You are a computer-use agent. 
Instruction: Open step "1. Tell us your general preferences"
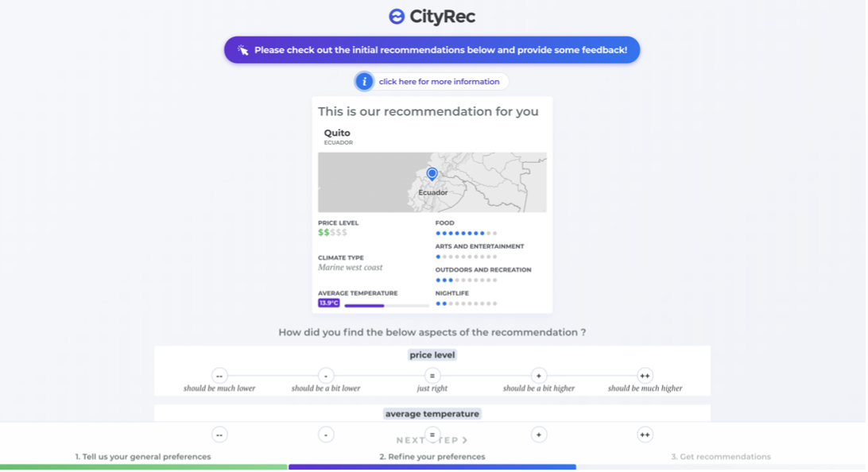click(x=141, y=457)
